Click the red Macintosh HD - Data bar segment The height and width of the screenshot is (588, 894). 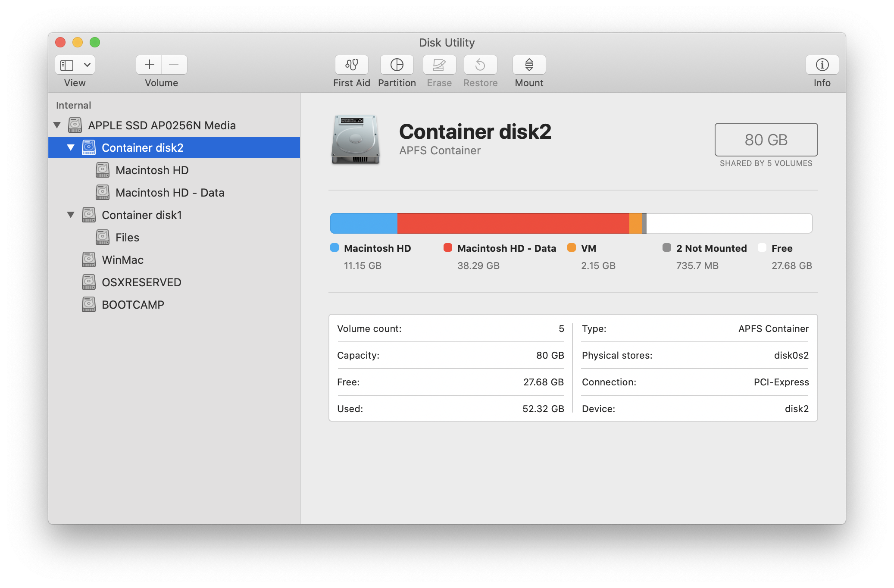[513, 223]
